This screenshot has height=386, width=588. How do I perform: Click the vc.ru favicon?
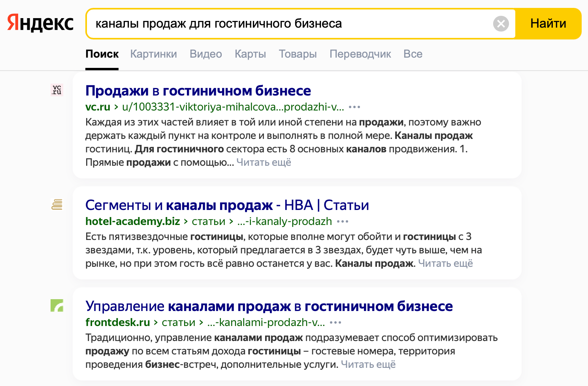[57, 90]
